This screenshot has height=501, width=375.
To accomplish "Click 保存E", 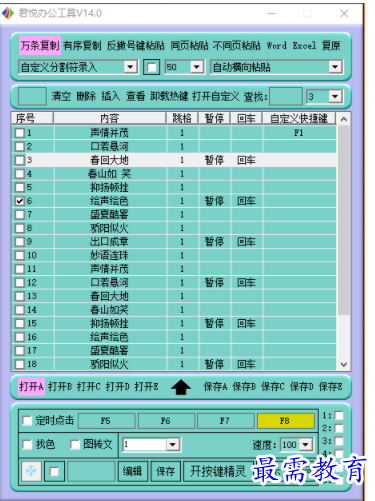I will click(x=331, y=387).
